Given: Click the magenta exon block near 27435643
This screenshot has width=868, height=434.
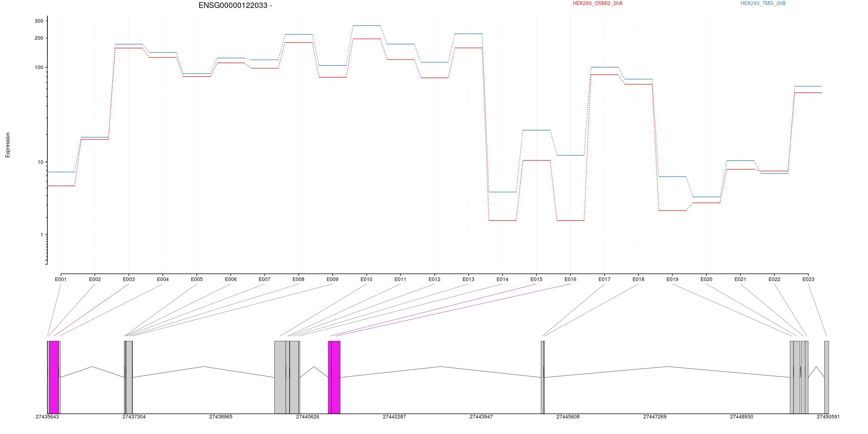Looking at the screenshot, I should (54, 377).
